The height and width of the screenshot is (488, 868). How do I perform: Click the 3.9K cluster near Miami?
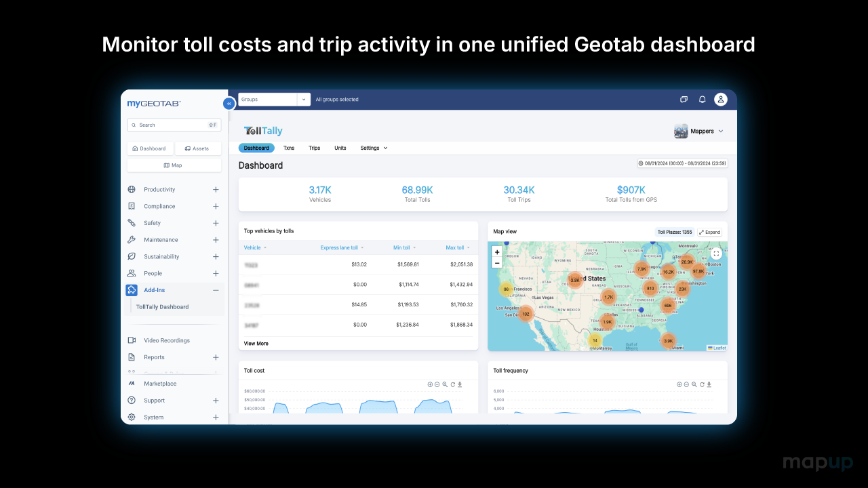pos(668,341)
